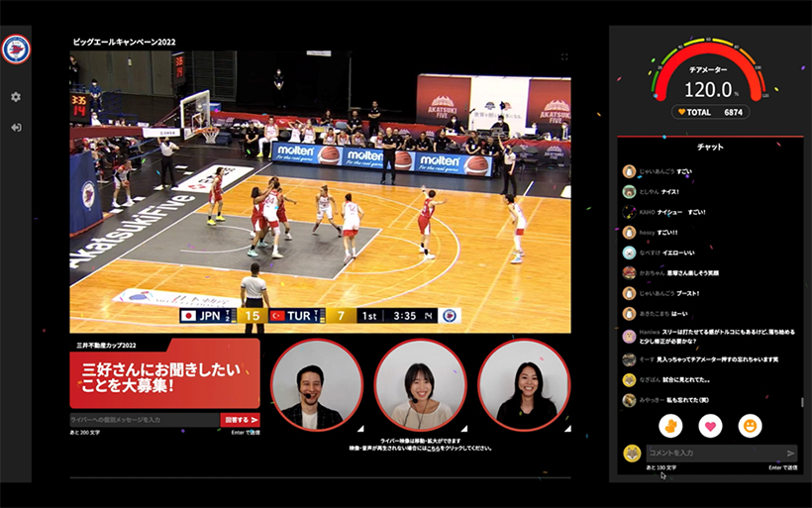This screenshot has height=508, width=812.
Task: Select the rightmost liver's circular video
Action: [524, 385]
